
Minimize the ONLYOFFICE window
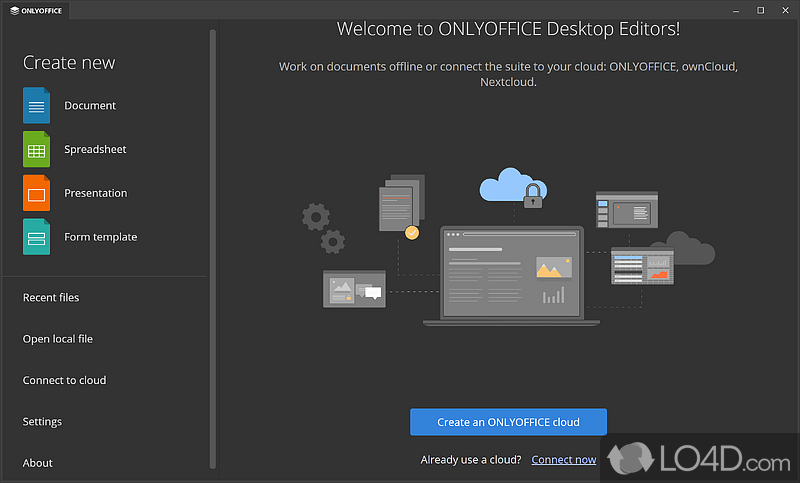pos(736,10)
